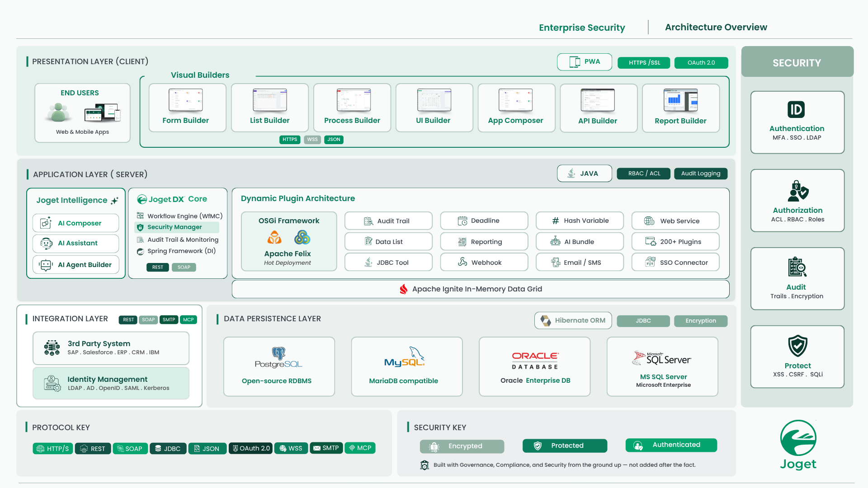
Task: Click the MCP badge in Integration Layer header
Action: point(189,320)
